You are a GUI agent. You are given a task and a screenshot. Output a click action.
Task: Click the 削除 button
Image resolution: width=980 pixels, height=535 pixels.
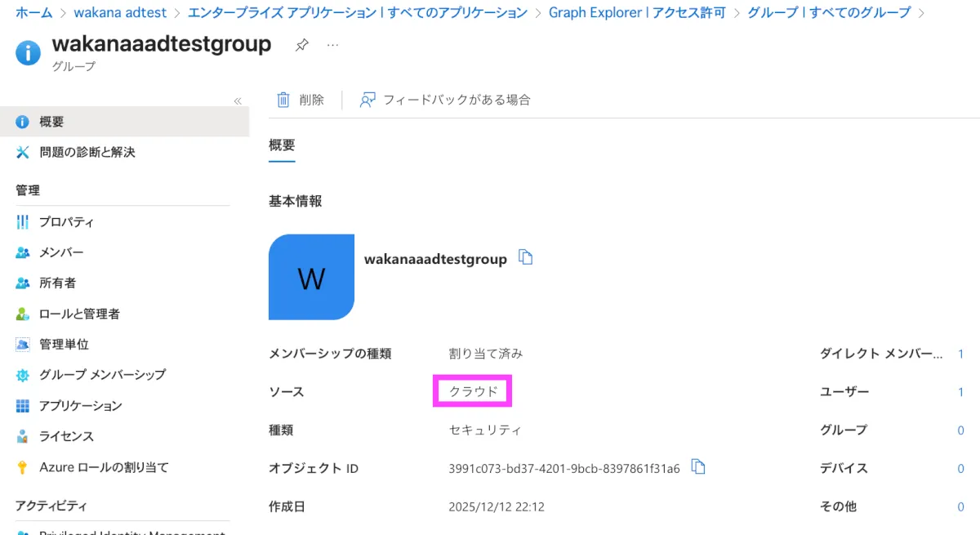[301, 100]
